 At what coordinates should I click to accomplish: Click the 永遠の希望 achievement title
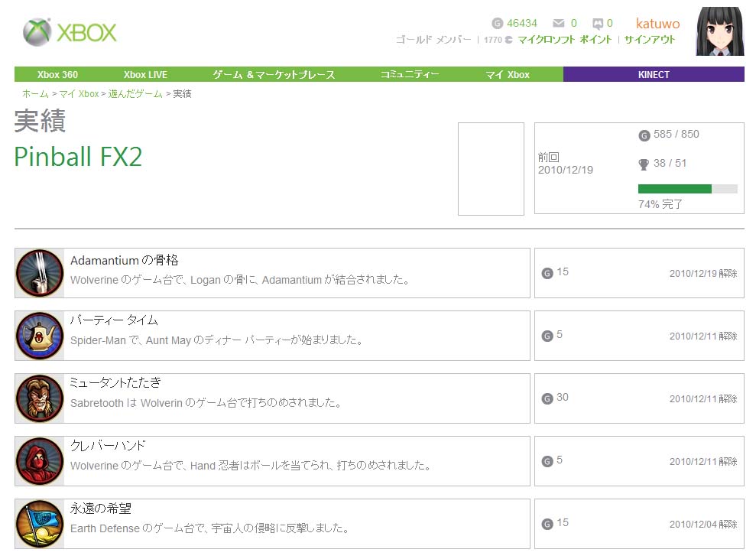point(101,509)
